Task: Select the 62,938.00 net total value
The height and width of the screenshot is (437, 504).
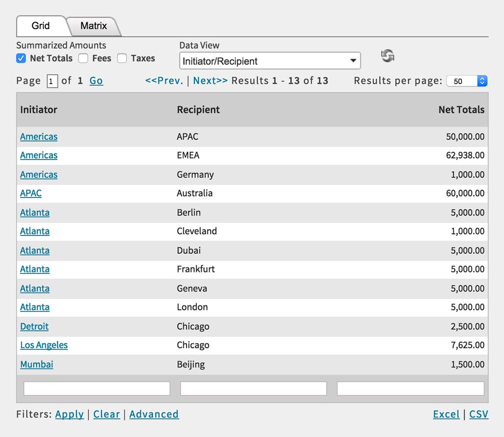Action: pos(465,155)
